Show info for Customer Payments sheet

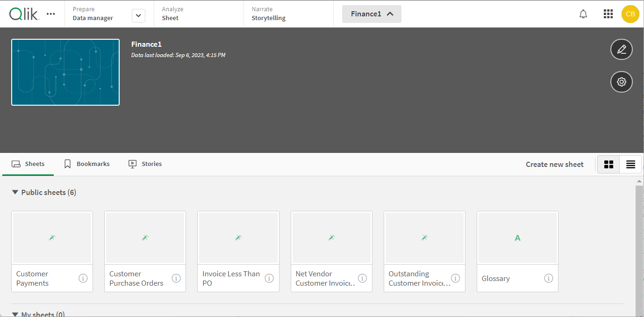coord(83,278)
